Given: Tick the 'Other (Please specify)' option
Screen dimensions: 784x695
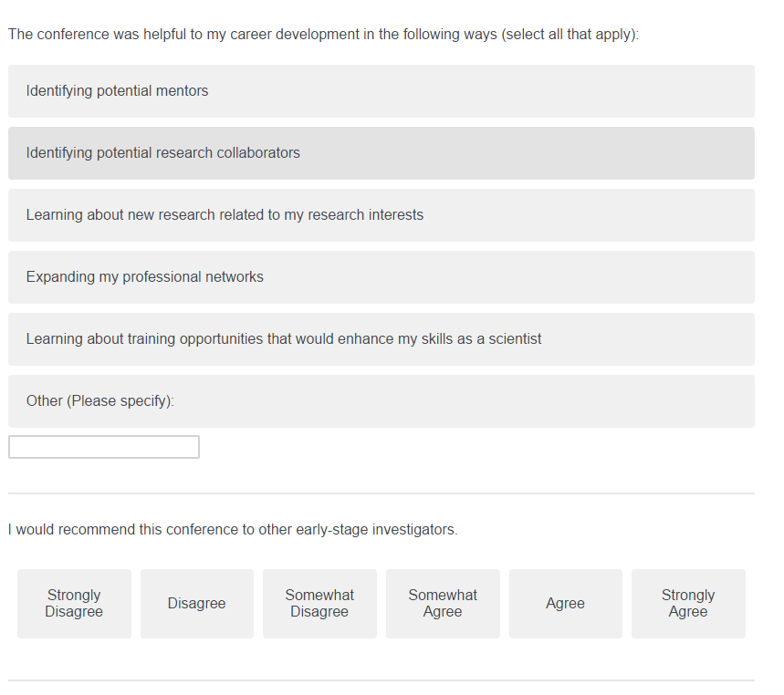Looking at the screenshot, I should 381,401.
